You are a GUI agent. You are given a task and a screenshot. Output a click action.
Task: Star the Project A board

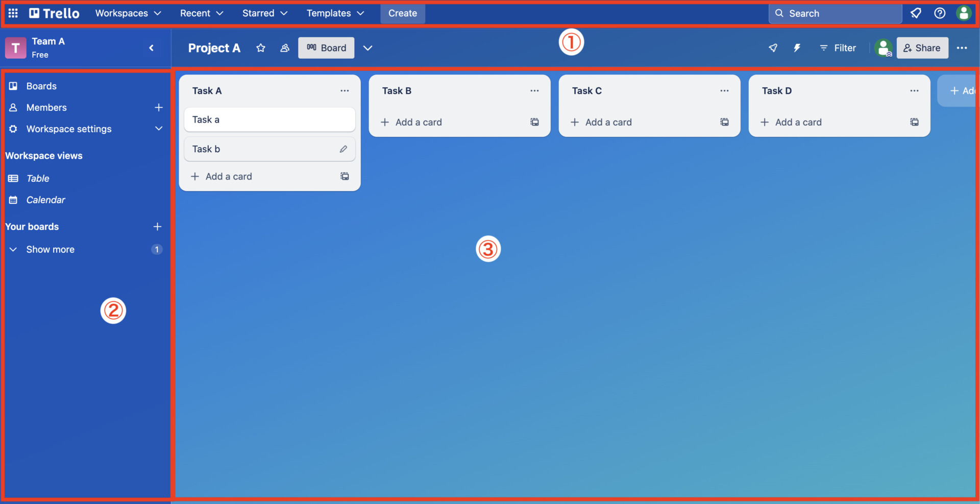point(261,47)
